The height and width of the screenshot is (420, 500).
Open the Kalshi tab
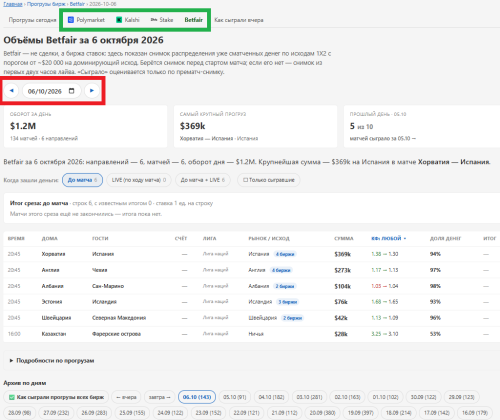[128, 20]
